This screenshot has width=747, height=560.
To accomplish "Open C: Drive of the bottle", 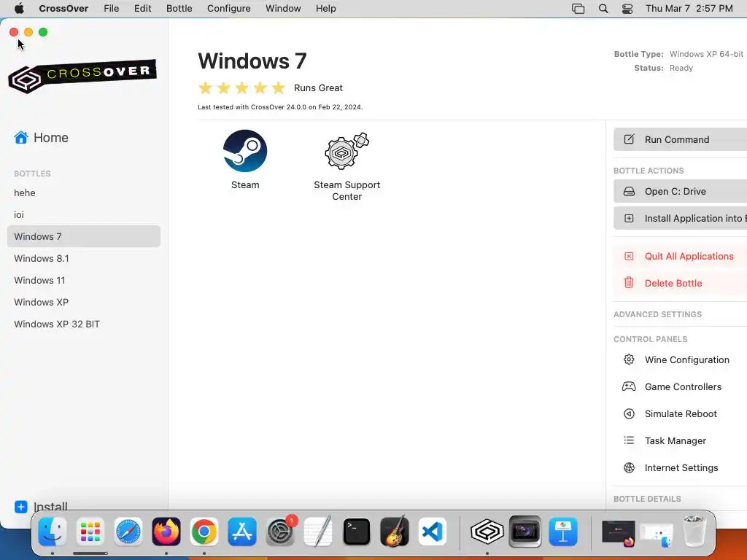I will point(681,192).
